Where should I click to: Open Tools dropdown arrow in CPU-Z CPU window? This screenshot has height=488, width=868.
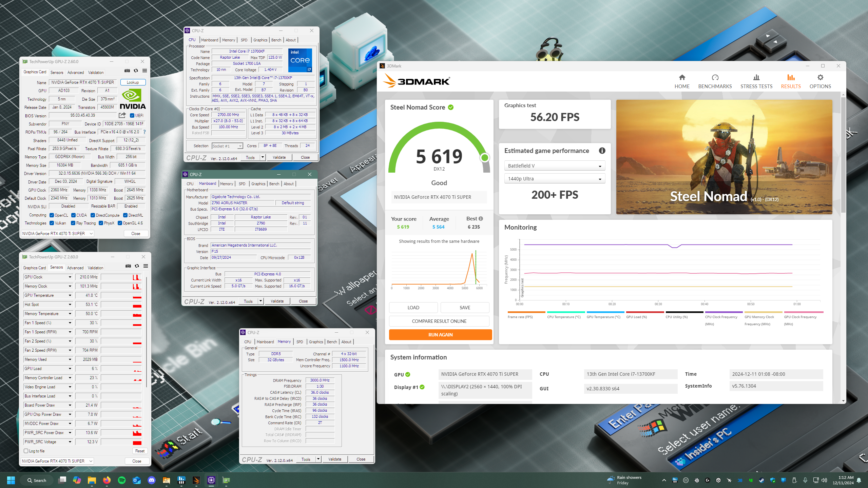pos(263,157)
